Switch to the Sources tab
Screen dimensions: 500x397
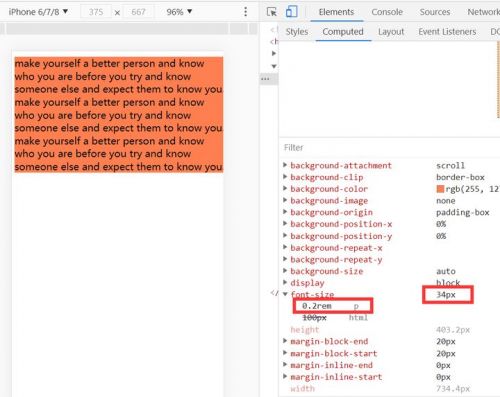click(x=435, y=12)
